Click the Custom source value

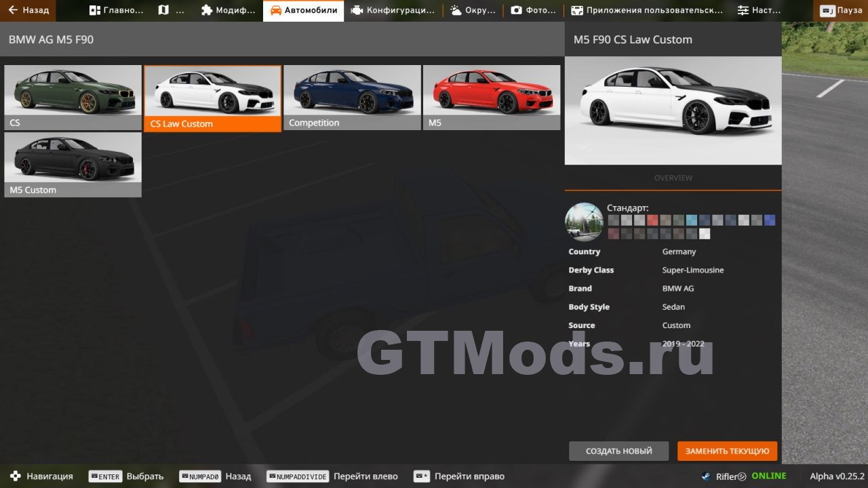click(676, 325)
